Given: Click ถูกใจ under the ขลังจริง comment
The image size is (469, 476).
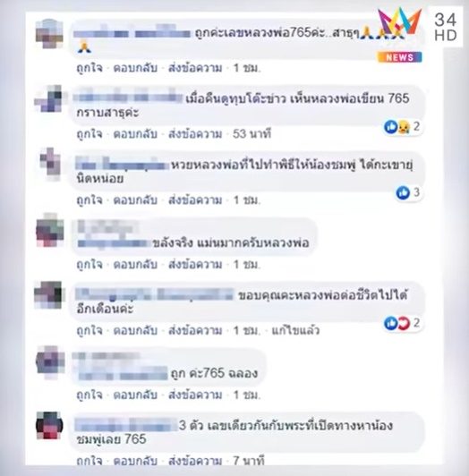Looking at the screenshot, I should coord(90,265).
